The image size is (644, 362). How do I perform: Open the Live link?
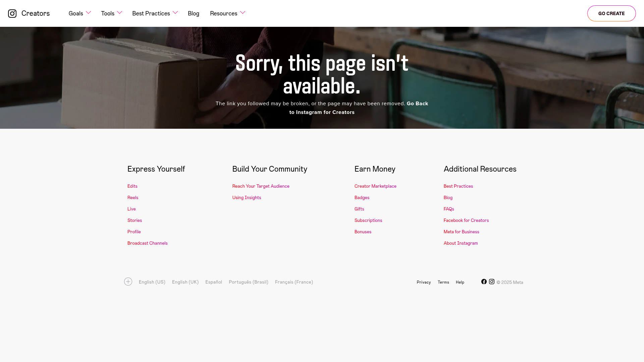click(131, 209)
